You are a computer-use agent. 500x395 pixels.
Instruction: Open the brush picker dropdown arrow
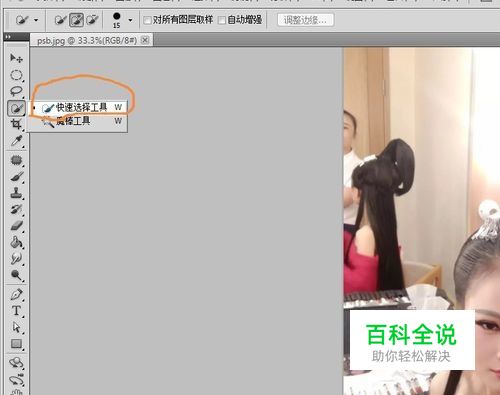(x=130, y=20)
